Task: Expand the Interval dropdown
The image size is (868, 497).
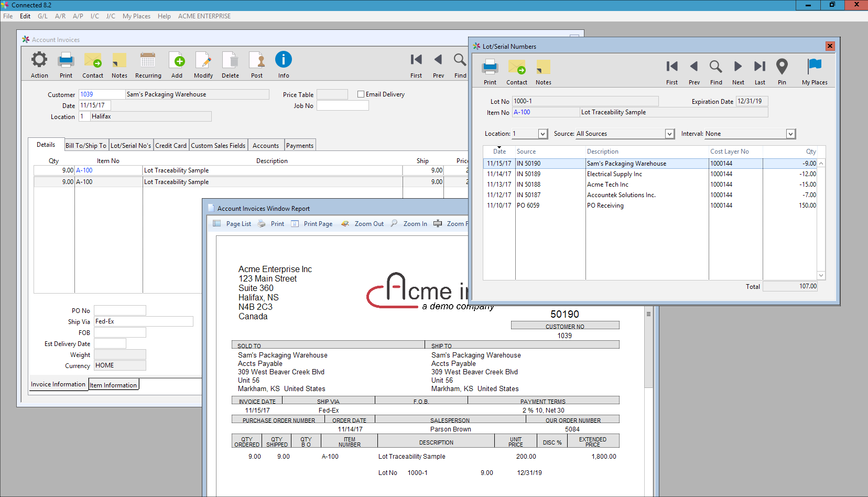Action: (790, 134)
